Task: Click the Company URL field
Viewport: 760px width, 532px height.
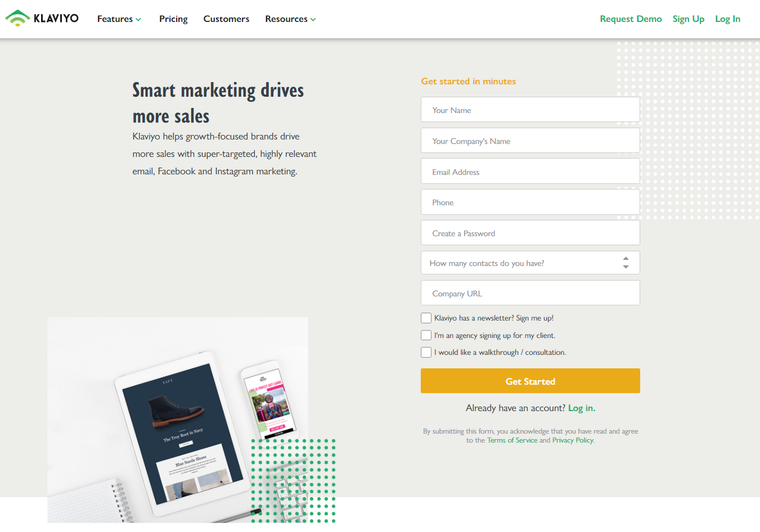Action: point(530,293)
